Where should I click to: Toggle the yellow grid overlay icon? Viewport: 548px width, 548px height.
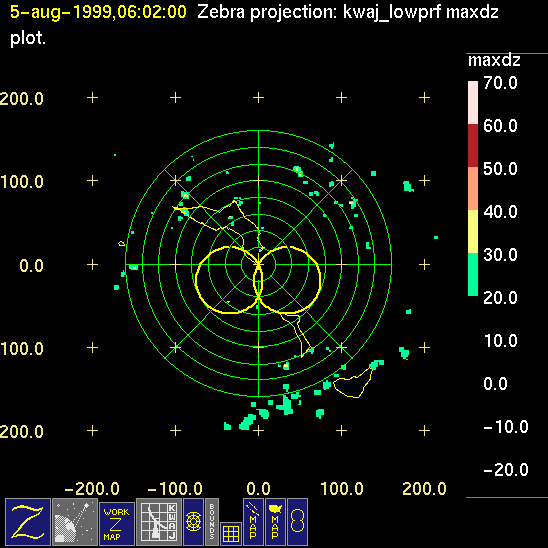point(231,534)
